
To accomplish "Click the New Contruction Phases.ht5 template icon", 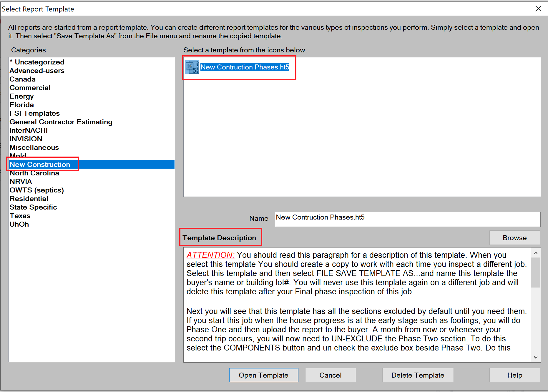I will click(192, 67).
